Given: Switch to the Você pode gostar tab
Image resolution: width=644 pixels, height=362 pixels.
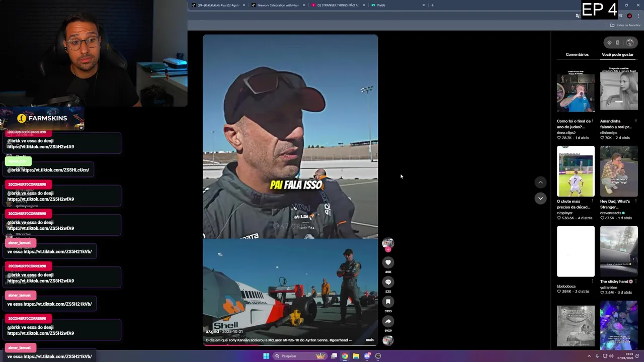Looking at the screenshot, I should tap(617, 54).
